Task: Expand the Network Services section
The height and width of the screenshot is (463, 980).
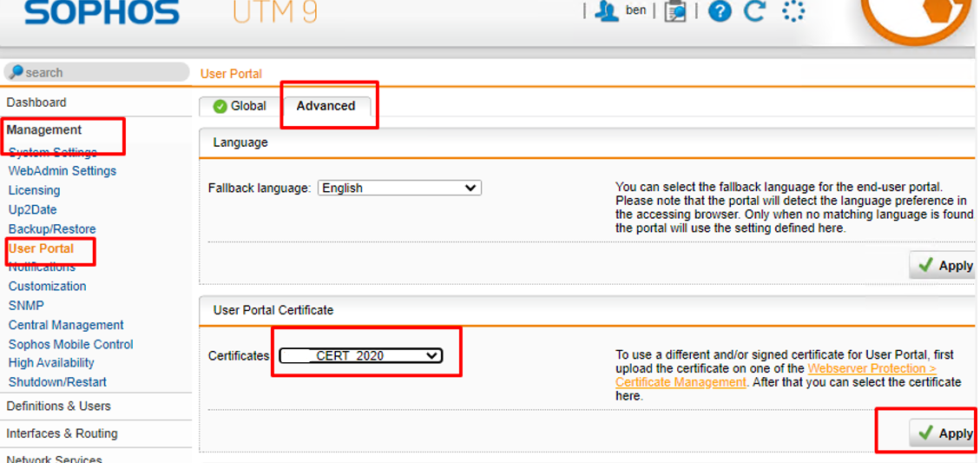Action: (x=54, y=460)
